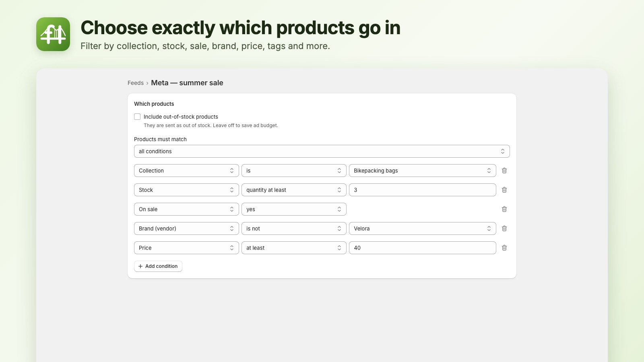Open the Price field dropdown
Image resolution: width=644 pixels, height=362 pixels.
[x=186, y=248]
